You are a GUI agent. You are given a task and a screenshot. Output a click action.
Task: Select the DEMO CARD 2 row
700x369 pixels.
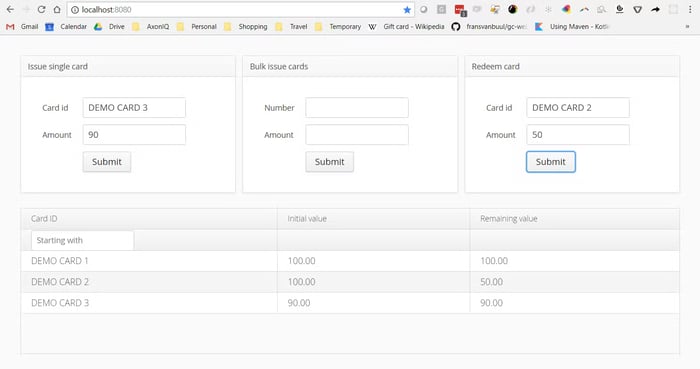coord(350,282)
